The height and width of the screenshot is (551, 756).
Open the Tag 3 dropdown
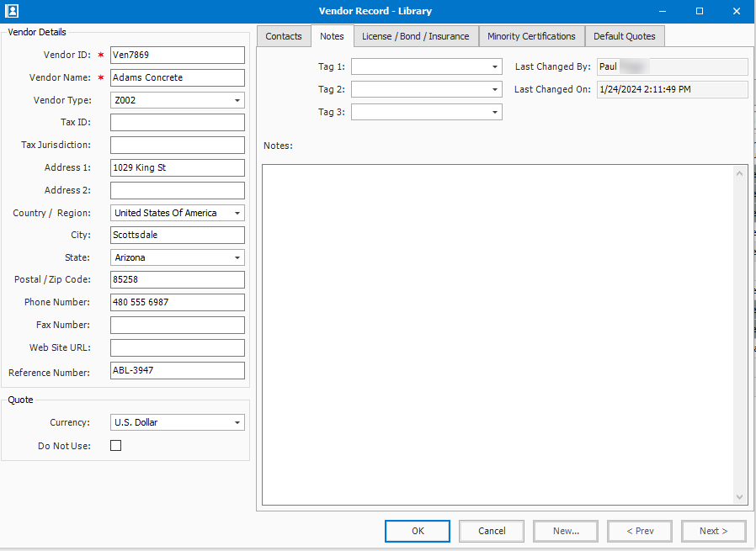495,112
